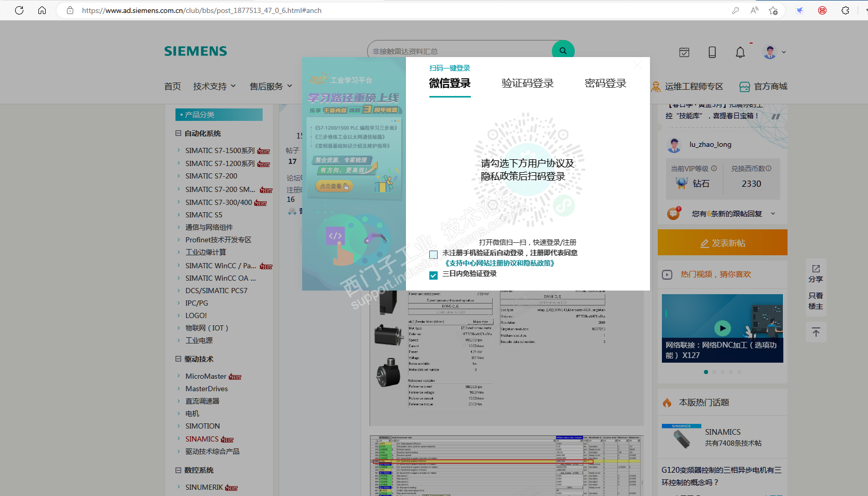
Task: Expand the new replies notification chevron
Action: pyautogui.click(x=773, y=214)
